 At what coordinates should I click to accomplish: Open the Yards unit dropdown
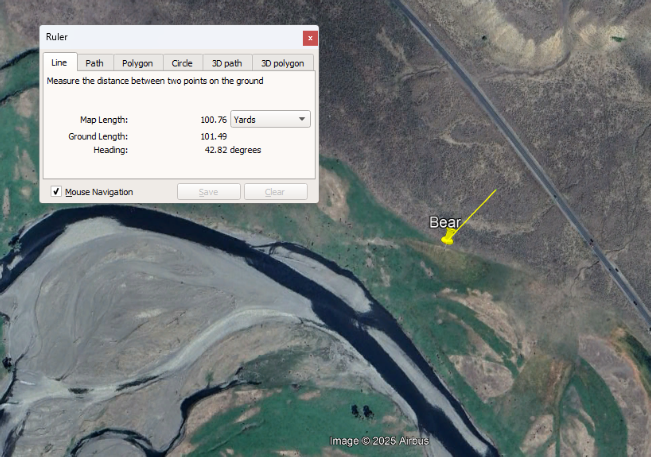pos(270,119)
